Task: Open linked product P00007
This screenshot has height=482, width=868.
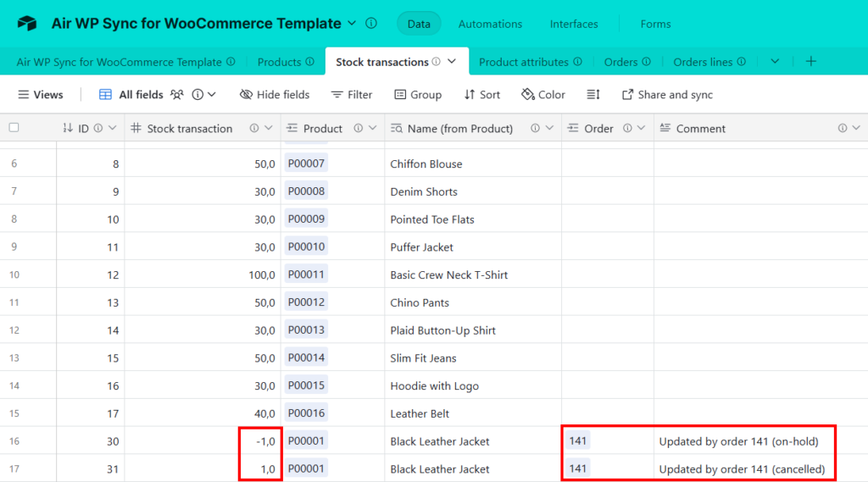Action: pyautogui.click(x=306, y=163)
